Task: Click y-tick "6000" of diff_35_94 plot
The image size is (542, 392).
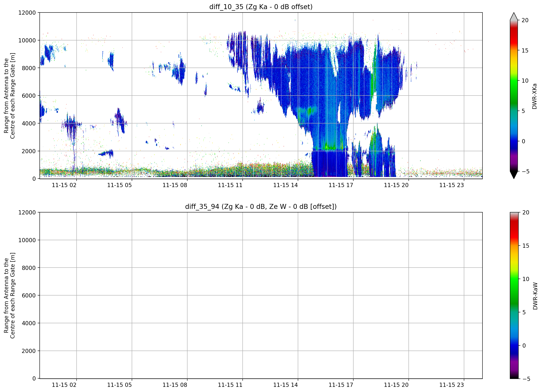Action: 29,295
